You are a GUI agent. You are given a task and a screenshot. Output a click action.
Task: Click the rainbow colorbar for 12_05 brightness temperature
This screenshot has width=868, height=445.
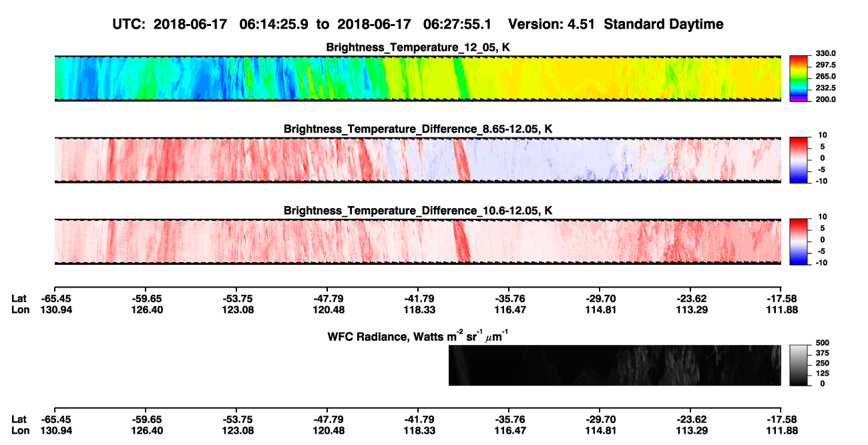pos(797,78)
